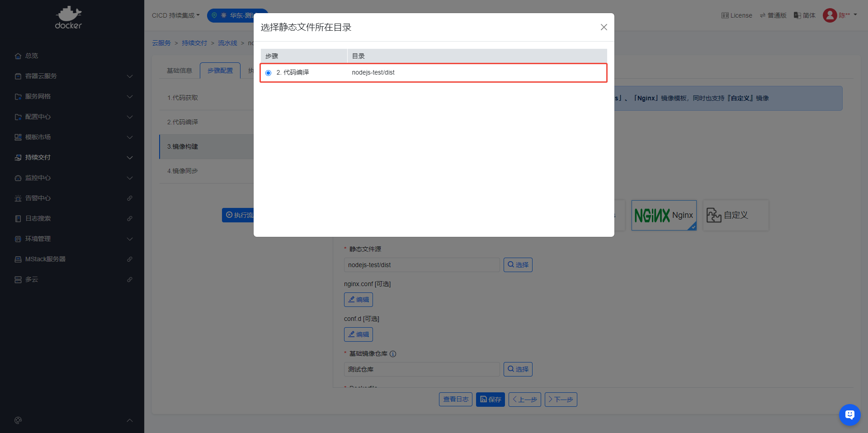Select the Nginx image template
This screenshot has height=433, width=868.
664,215
